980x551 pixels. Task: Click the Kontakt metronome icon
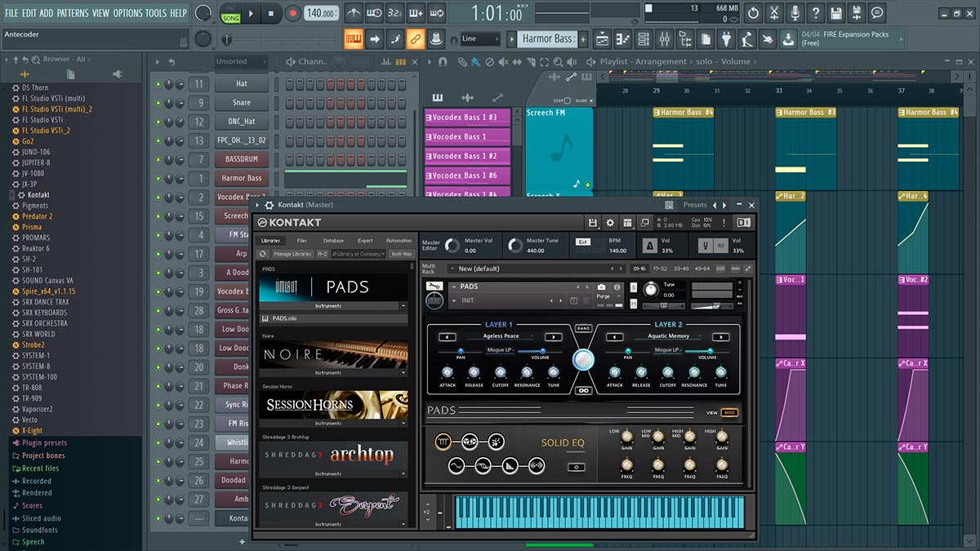click(651, 245)
